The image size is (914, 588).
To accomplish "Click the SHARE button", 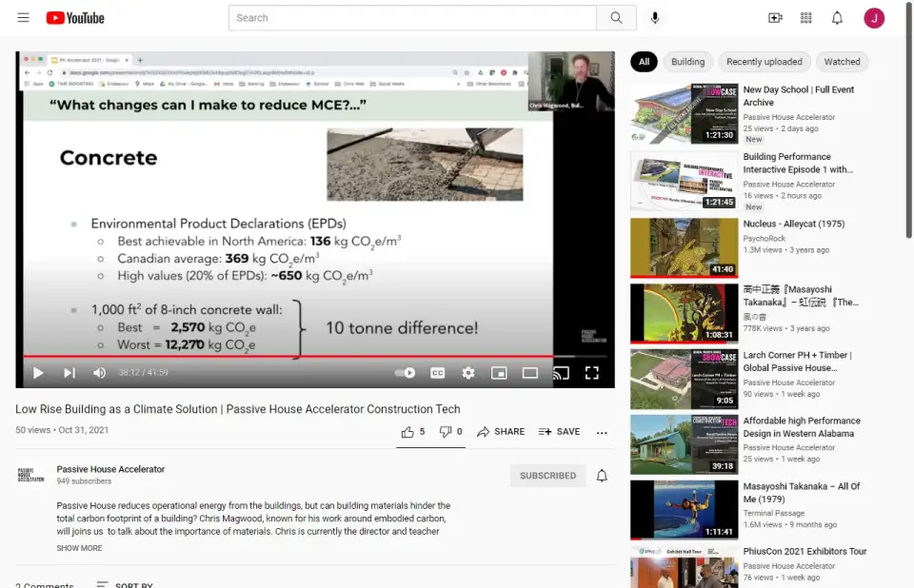I will pos(501,432).
